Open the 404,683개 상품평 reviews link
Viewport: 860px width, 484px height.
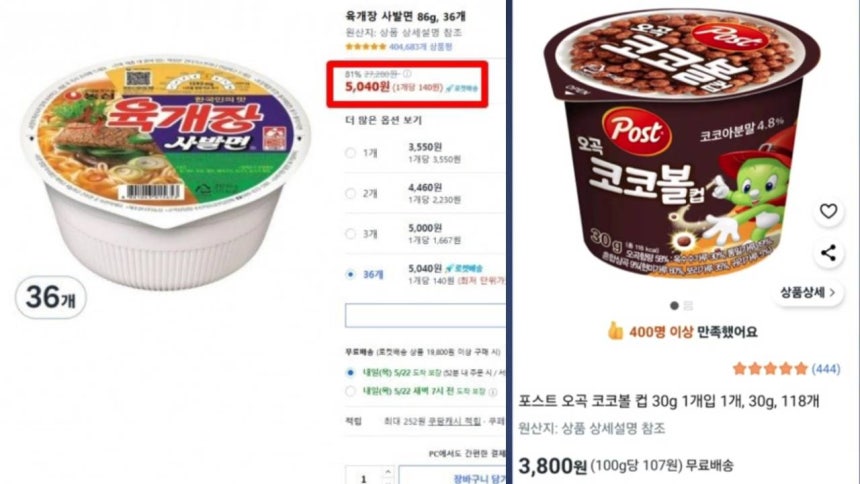click(x=421, y=47)
